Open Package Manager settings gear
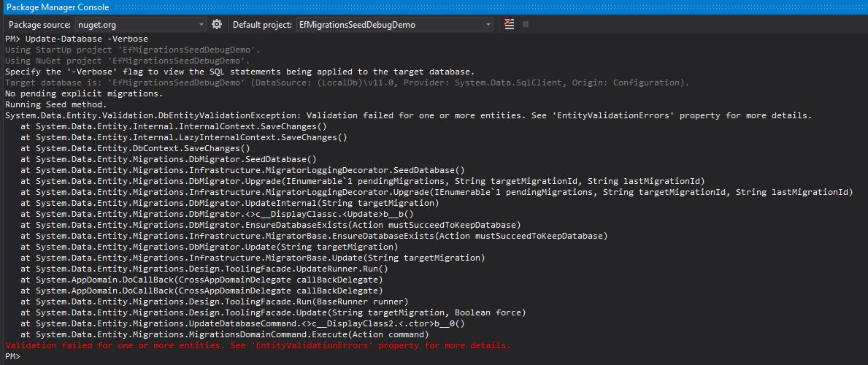868x365 pixels. [x=216, y=24]
